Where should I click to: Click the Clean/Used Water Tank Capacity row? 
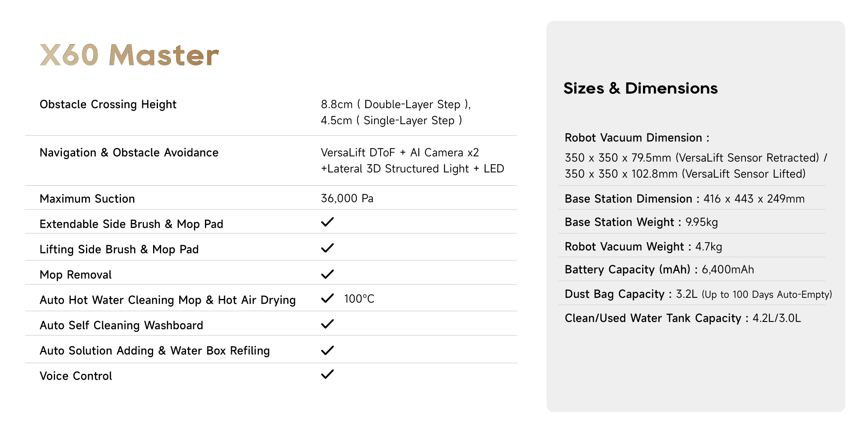click(x=682, y=318)
